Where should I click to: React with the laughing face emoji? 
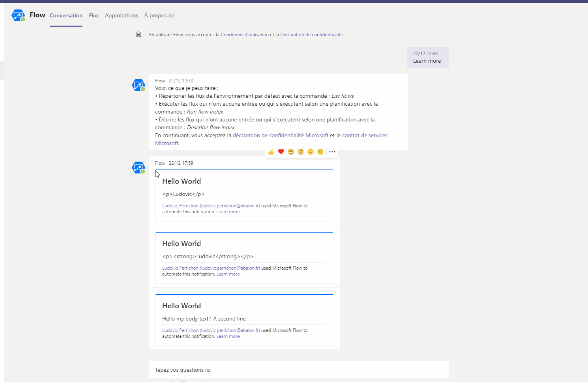pos(291,152)
